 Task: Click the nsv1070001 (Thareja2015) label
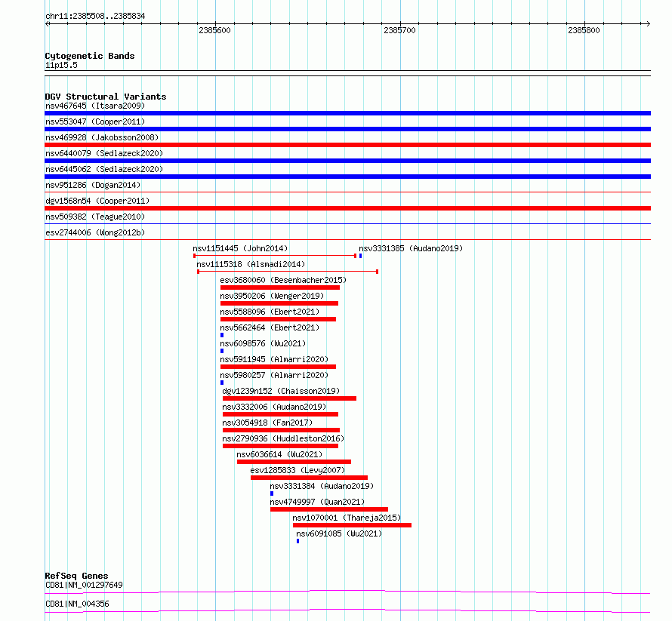(x=347, y=518)
